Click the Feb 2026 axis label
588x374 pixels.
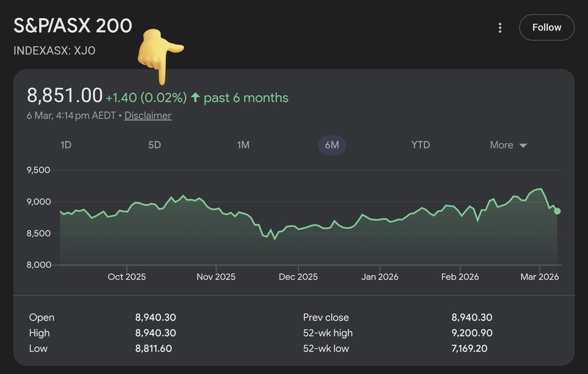pyautogui.click(x=460, y=277)
